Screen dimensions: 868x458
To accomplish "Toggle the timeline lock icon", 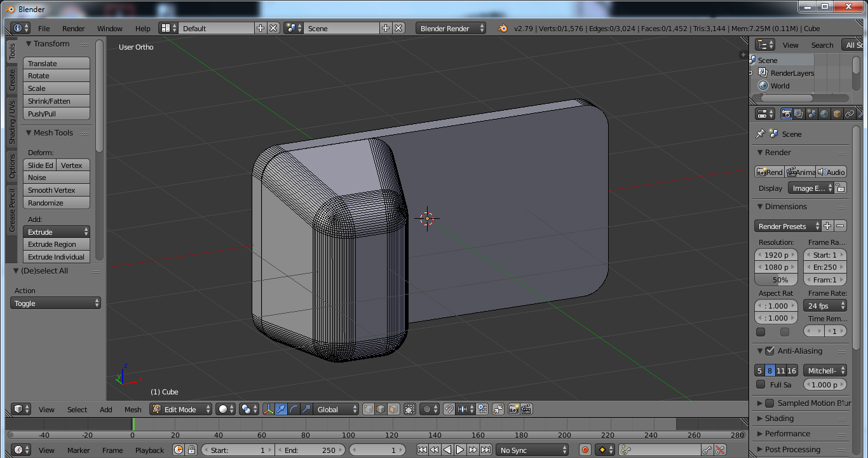I will click(x=191, y=450).
